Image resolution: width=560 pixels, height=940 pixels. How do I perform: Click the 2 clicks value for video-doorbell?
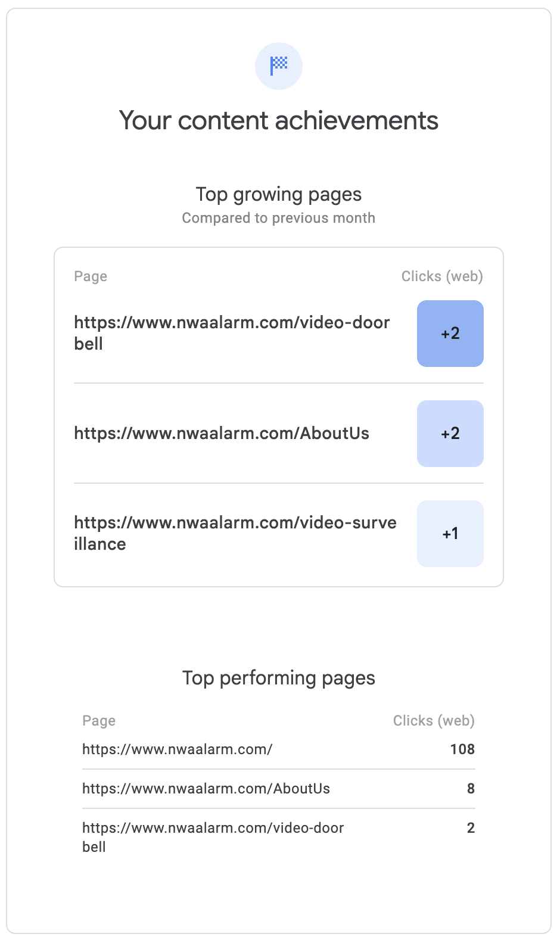click(471, 828)
